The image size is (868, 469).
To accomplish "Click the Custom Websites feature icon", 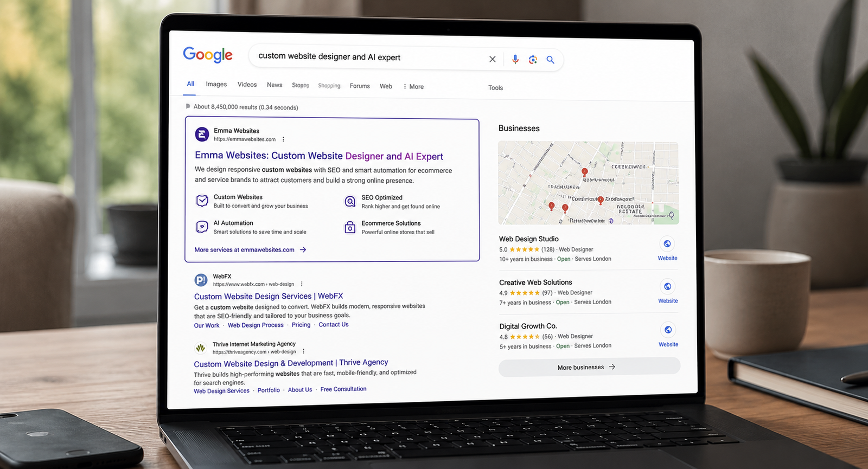I will pyautogui.click(x=202, y=201).
